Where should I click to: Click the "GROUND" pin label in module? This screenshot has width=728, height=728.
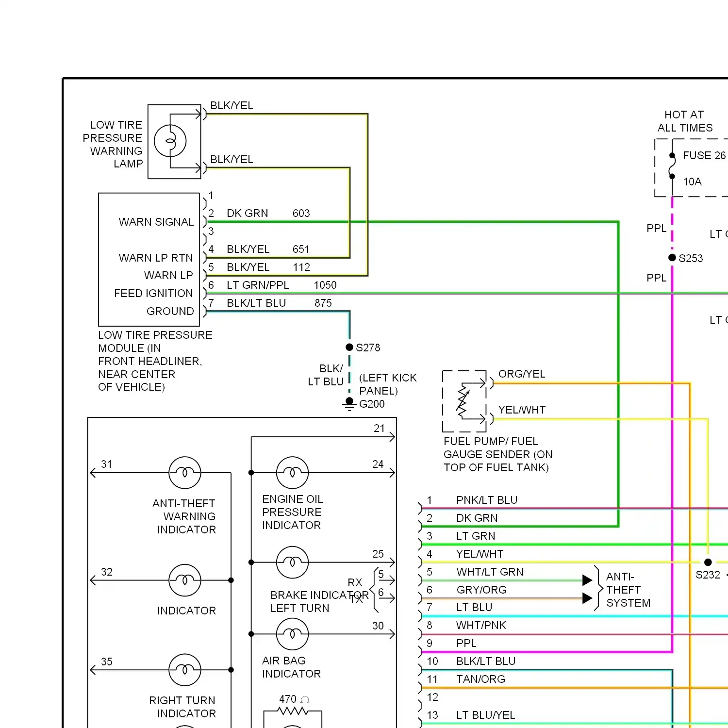[x=170, y=311]
